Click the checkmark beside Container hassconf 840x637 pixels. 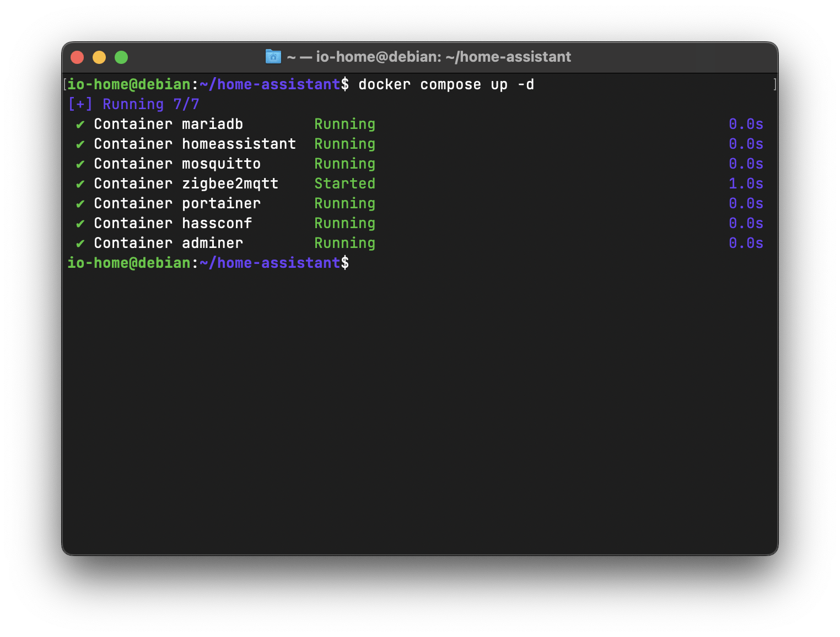pyautogui.click(x=80, y=224)
